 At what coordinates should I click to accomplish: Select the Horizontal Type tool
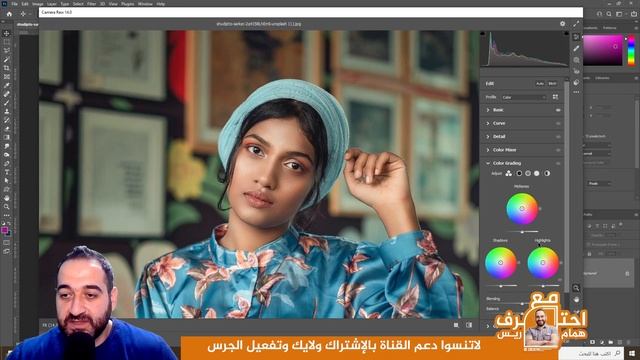pyautogui.click(x=7, y=172)
